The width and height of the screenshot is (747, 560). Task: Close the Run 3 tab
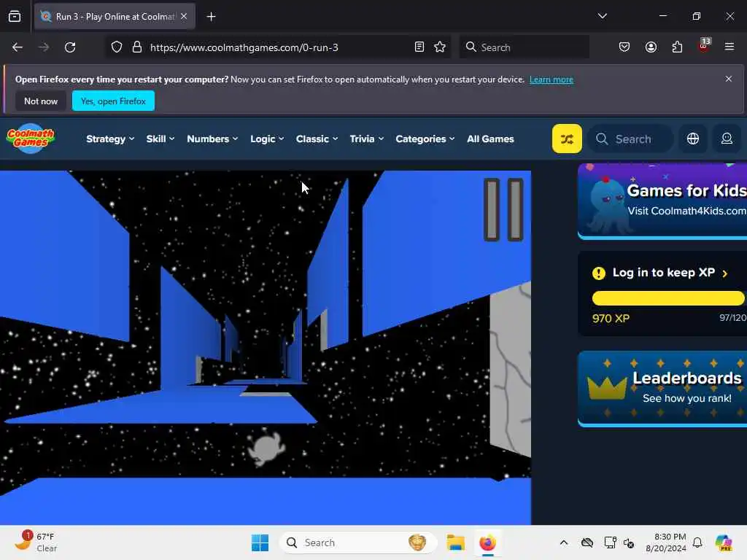coord(184,16)
